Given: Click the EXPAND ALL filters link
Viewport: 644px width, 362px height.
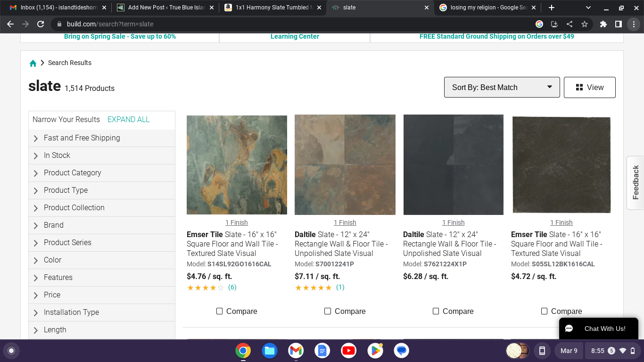Looking at the screenshot, I should click(x=128, y=120).
